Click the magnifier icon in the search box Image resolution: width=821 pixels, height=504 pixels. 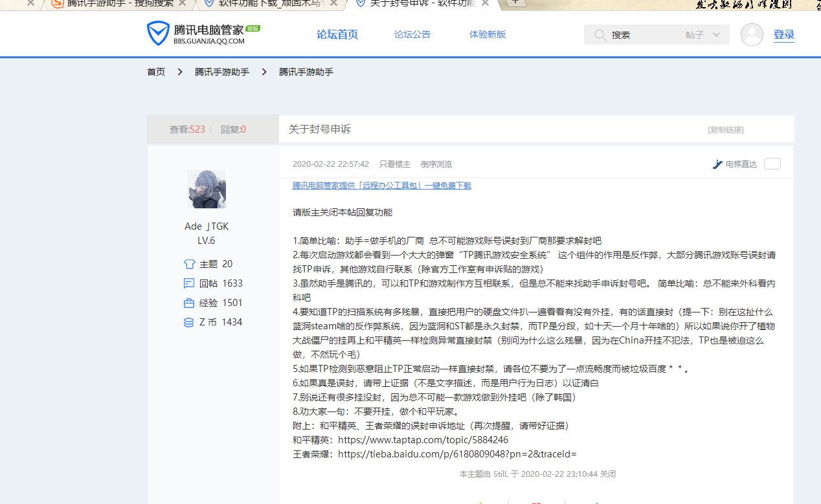(600, 35)
